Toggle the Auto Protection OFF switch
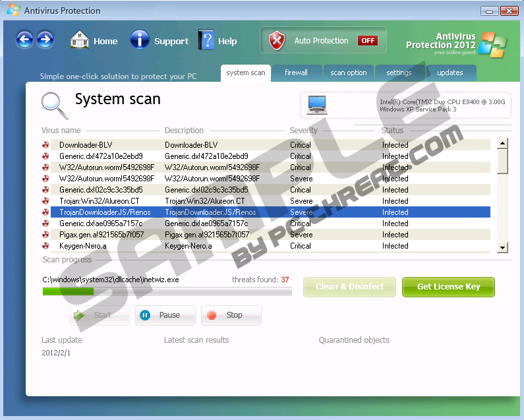Image resolution: width=524 pixels, height=420 pixels. 368,40
